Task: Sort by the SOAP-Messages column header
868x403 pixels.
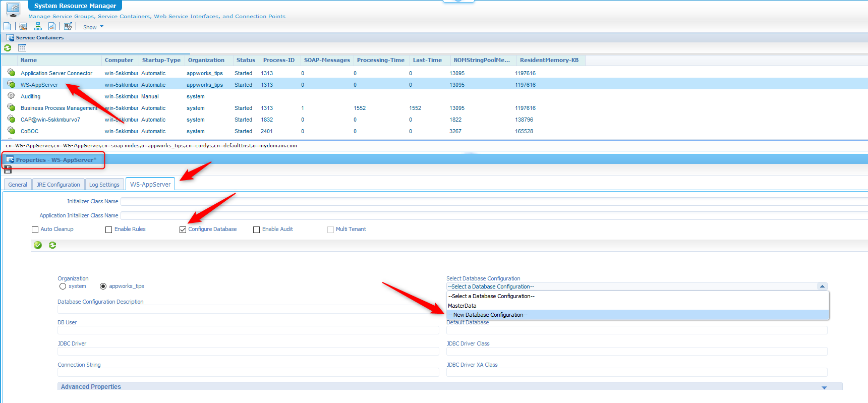Action: pos(327,60)
